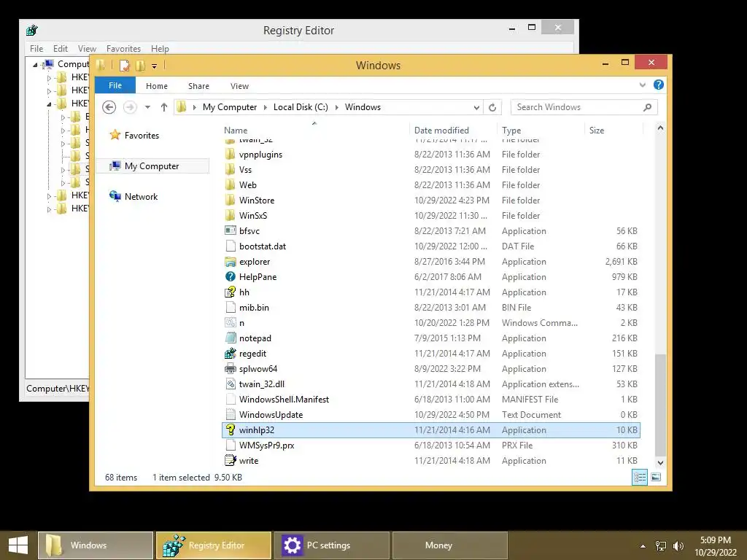Show hidden tray icons arrow

[x=643, y=545]
